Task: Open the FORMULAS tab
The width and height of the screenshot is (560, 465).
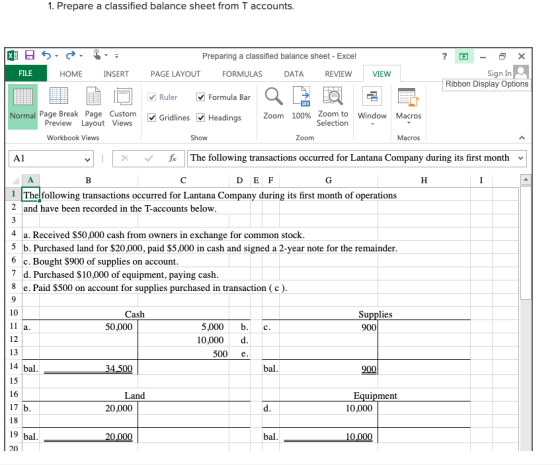Action: click(242, 74)
